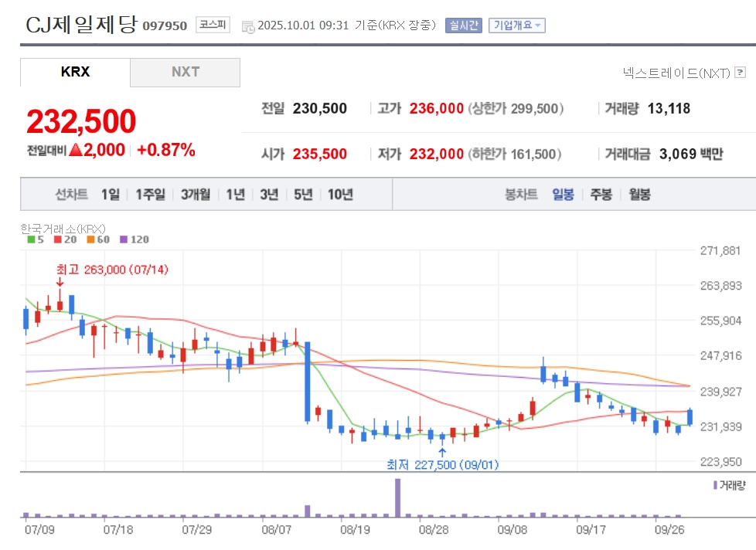Select the 월봉 monthly candle chart

(640, 194)
